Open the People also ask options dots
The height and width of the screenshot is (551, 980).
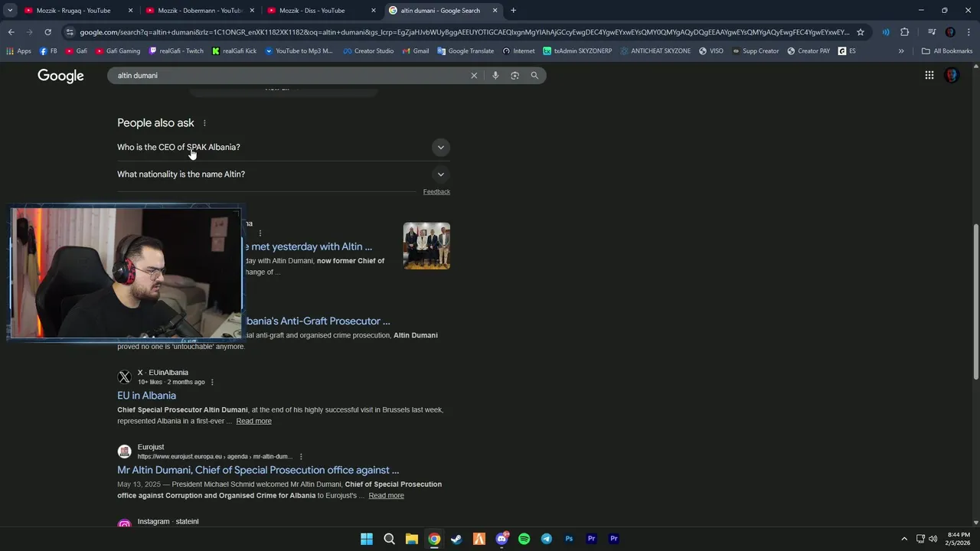204,123
